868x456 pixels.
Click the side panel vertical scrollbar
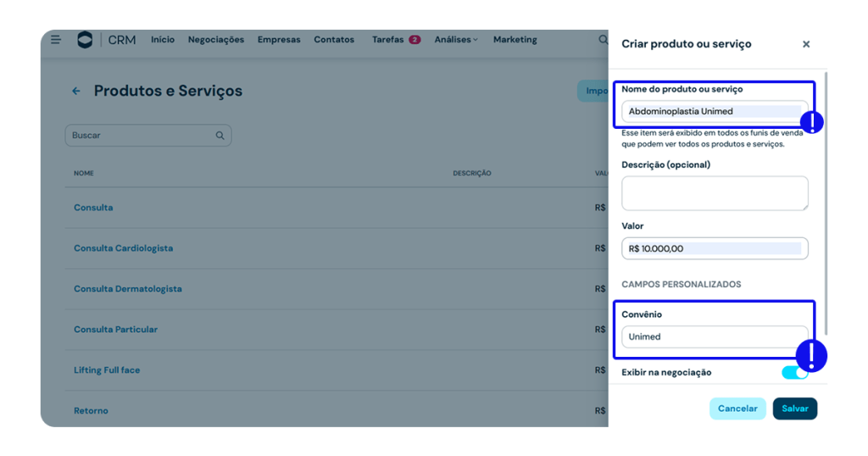[x=826, y=203]
